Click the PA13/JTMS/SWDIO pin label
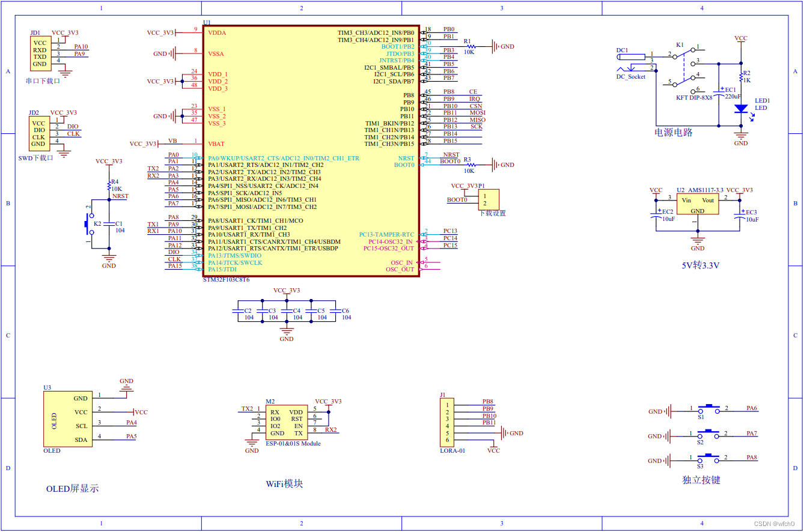Image resolution: width=804 pixels, height=532 pixels. 235,255
